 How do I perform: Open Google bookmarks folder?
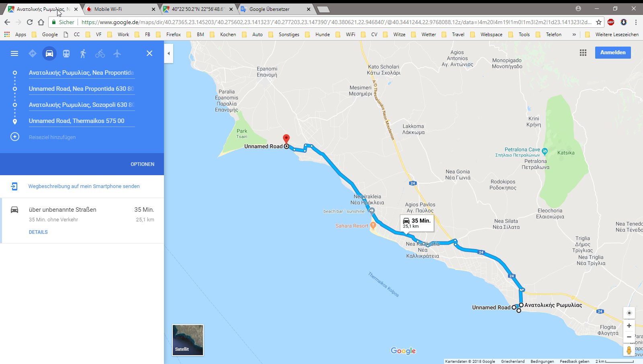pyautogui.click(x=45, y=35)
